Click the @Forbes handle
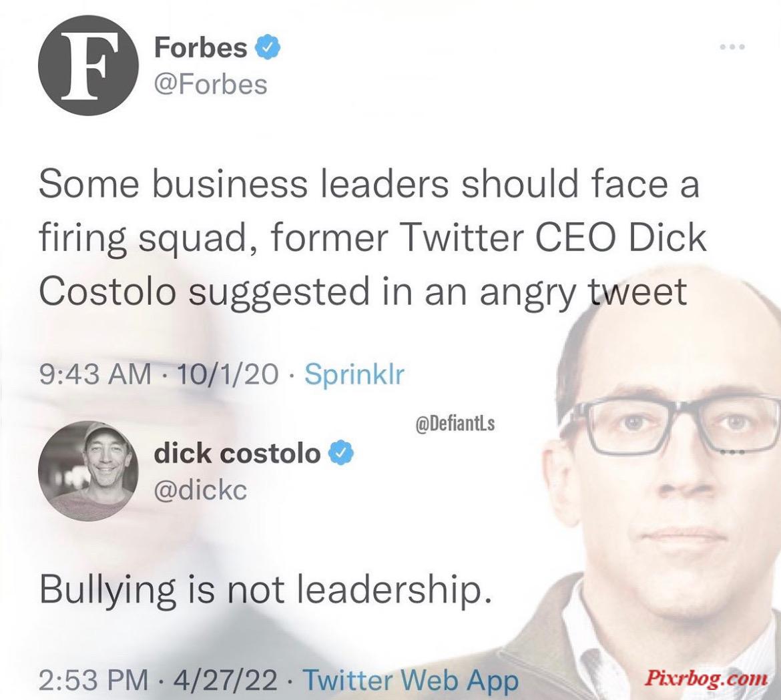 click(x=211, y=84)
